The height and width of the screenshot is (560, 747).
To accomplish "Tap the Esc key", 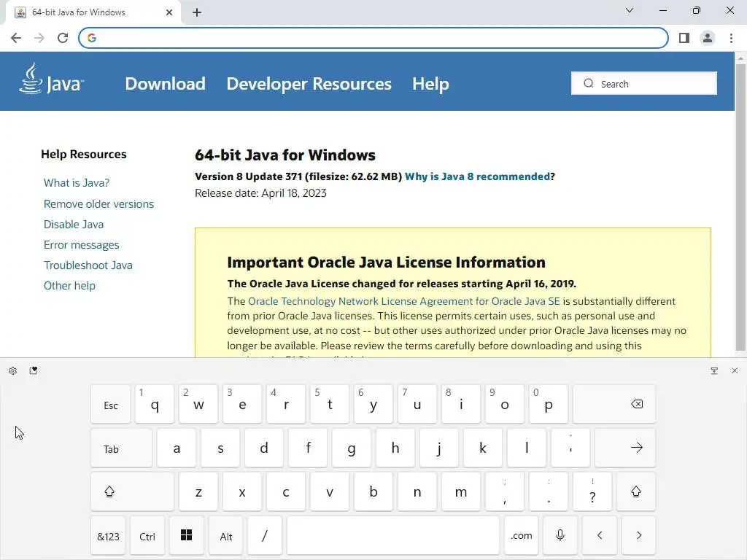I will pos(111,404).
